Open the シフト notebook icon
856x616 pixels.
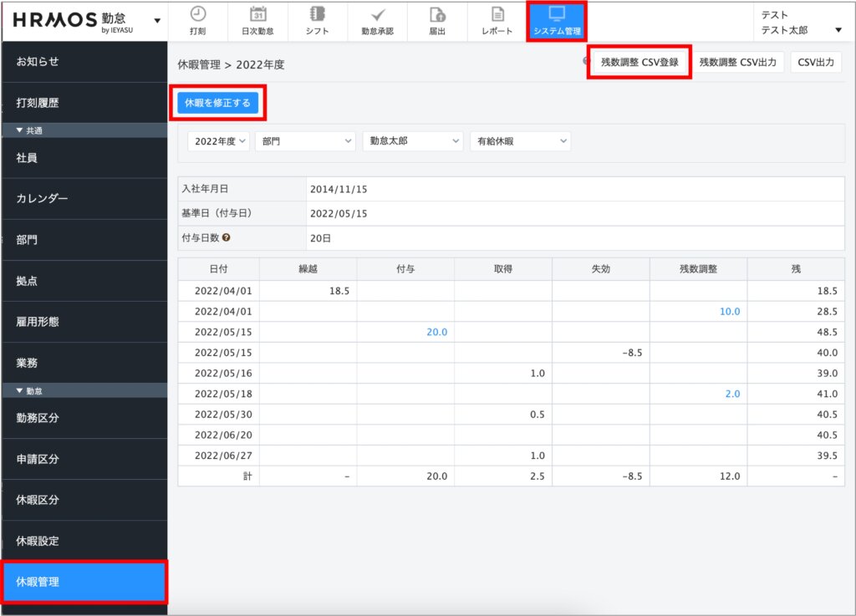(317, 15)
